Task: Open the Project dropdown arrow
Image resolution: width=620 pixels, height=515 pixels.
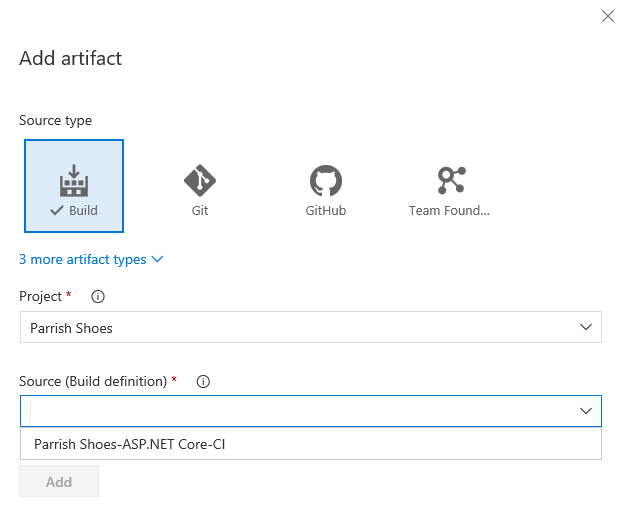Action: click(586, 327)
